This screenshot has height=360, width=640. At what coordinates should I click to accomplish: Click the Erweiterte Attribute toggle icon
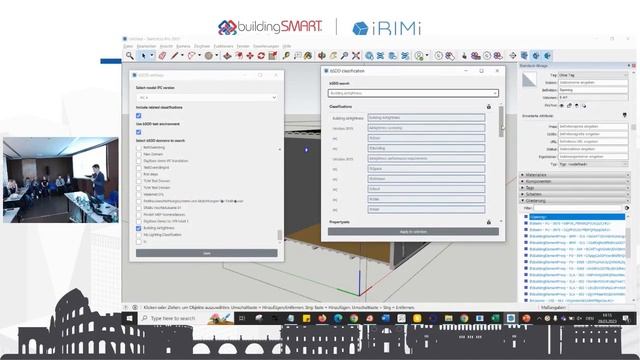tap(624, 116)
